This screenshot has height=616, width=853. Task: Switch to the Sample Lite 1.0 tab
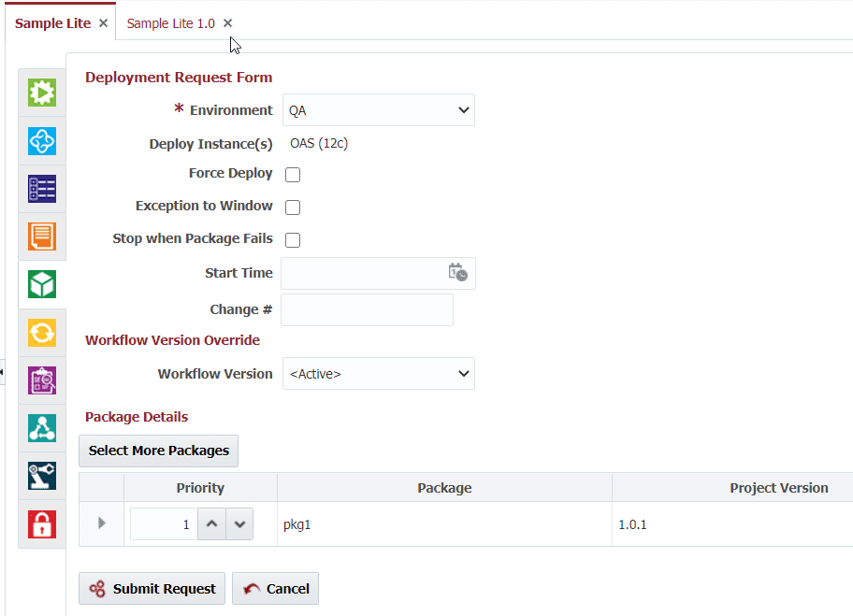pyautogui.click(x=171, y=23)
